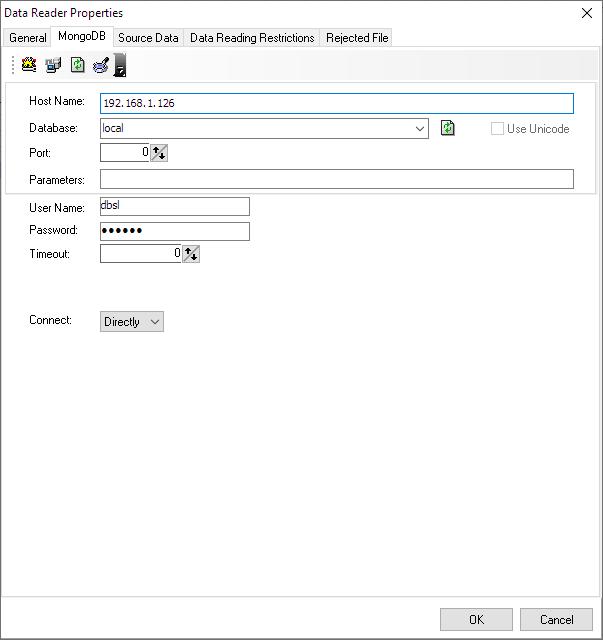Image resolution: width=603 pixels, height=640 pixels.
Task: Open the black toolbar options dropdown
Action: (x=120, y=65)
